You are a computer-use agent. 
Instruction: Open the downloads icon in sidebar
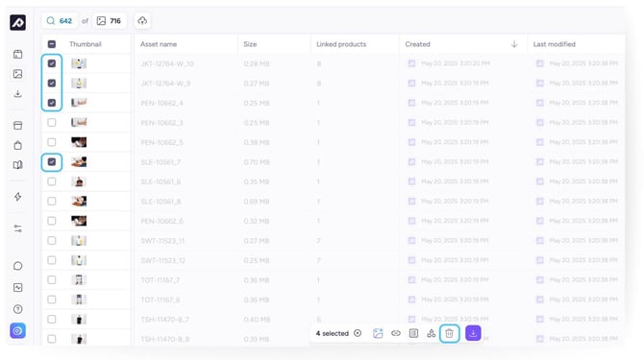(17, 94)
